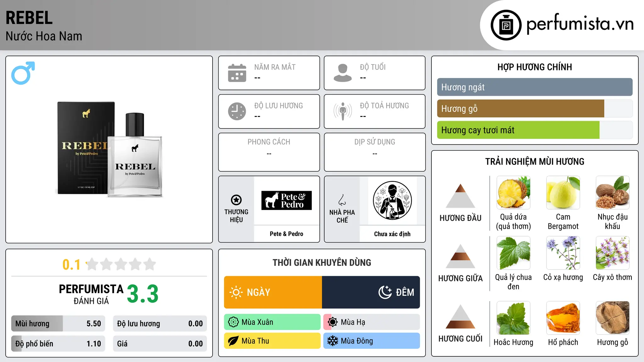Viewport: 644px width, 362px height.
Task: Click the nose icon above Nhà pha chế
Action: [342, 200]
